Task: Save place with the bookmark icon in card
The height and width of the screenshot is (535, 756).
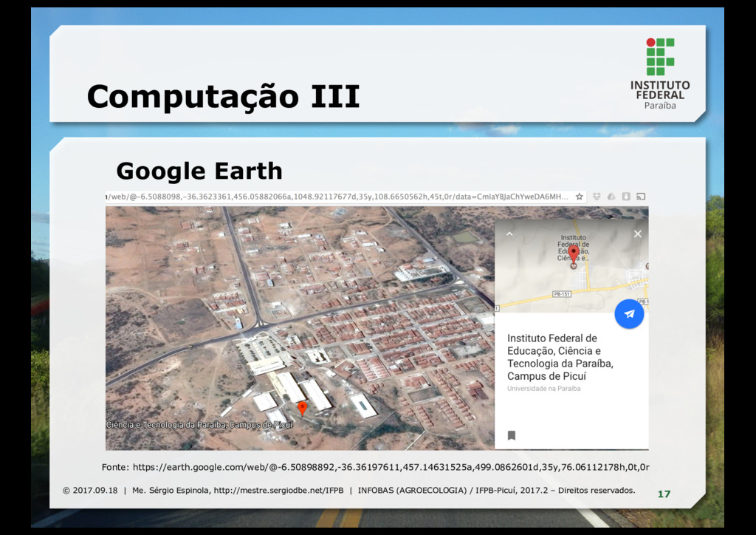Action: tap(512, 436)
